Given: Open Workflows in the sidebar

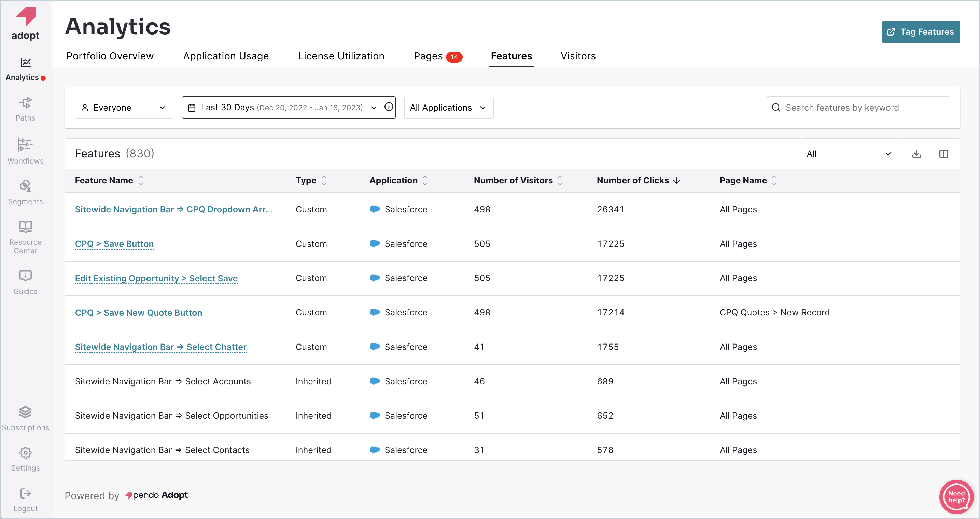Looking at the screenshot, I should click(x=26, y=151).
